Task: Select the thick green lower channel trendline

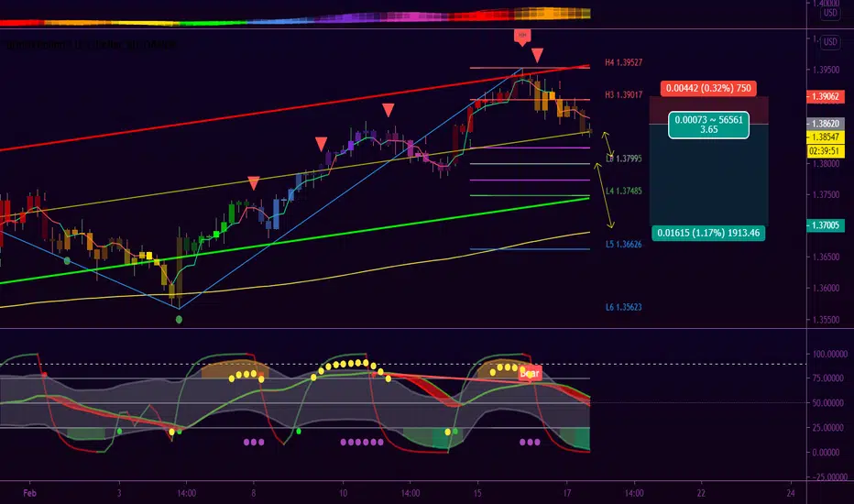Action: click(294, 240)
